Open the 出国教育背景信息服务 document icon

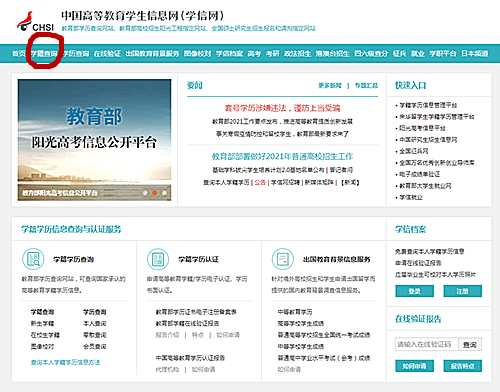tap(283, 259)
